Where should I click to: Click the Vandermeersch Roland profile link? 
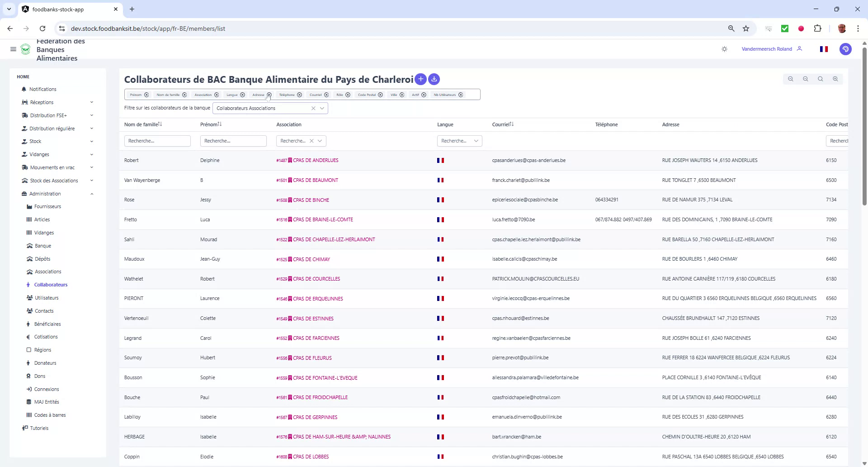click(767, 49)
